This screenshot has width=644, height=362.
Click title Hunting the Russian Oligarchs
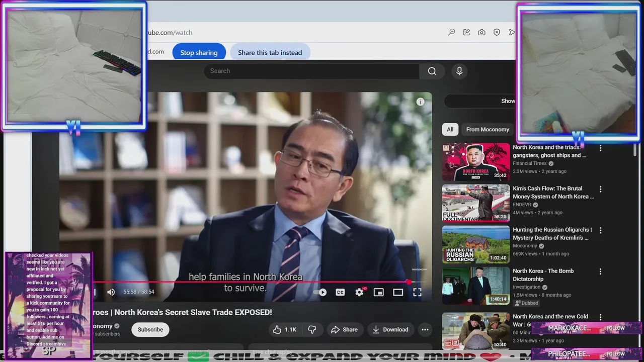click(552, 234)
